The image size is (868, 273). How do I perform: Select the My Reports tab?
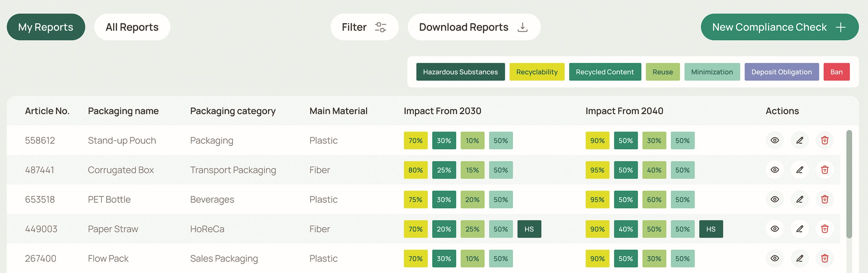point(46,27)
